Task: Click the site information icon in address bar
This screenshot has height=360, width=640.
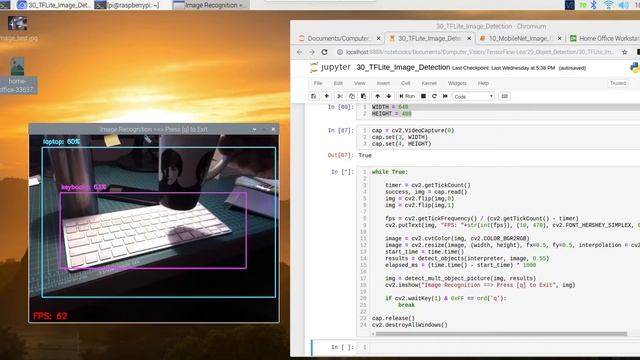Action: point(340,52)
